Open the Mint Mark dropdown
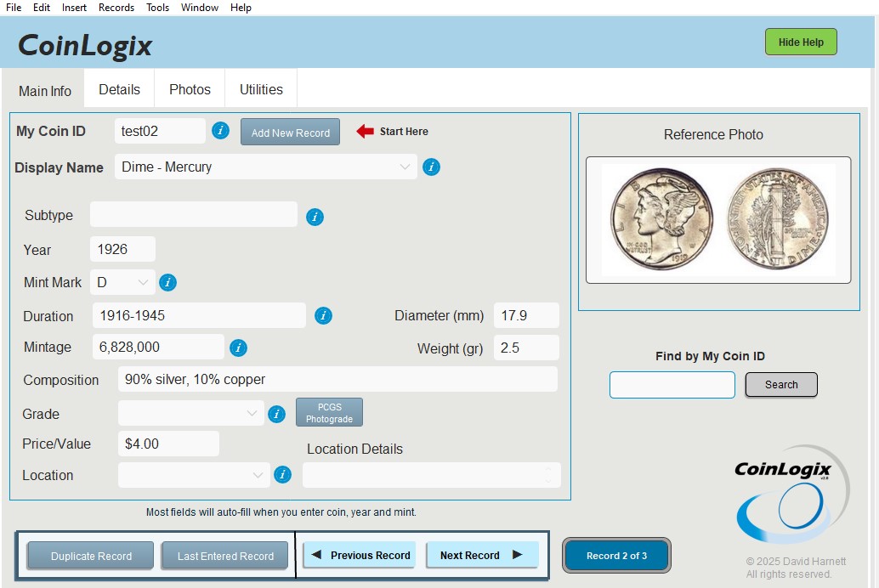Screen dimensions: 879x588 143,282
